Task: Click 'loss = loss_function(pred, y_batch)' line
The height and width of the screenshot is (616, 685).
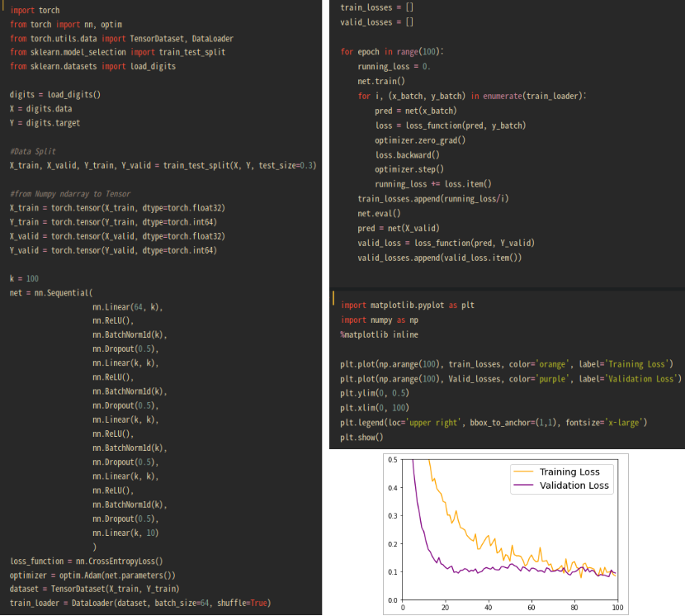Action: [x=451, y=126]
